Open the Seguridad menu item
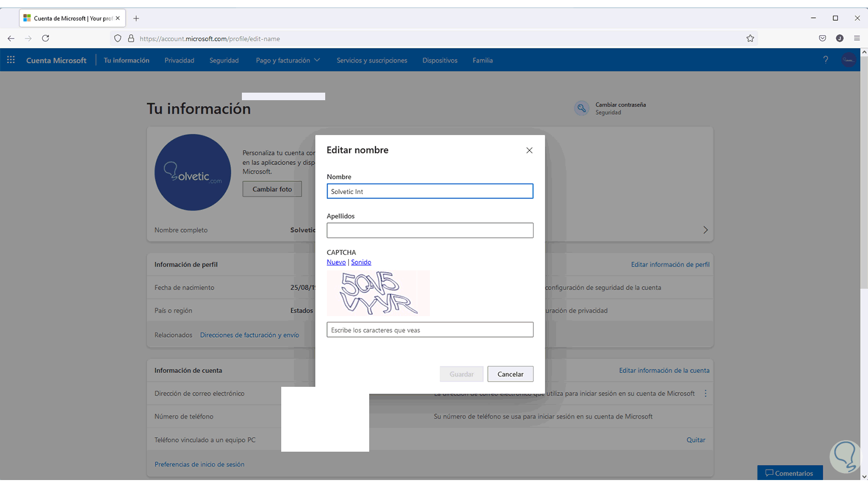868x487 pixels. [224, 60]
